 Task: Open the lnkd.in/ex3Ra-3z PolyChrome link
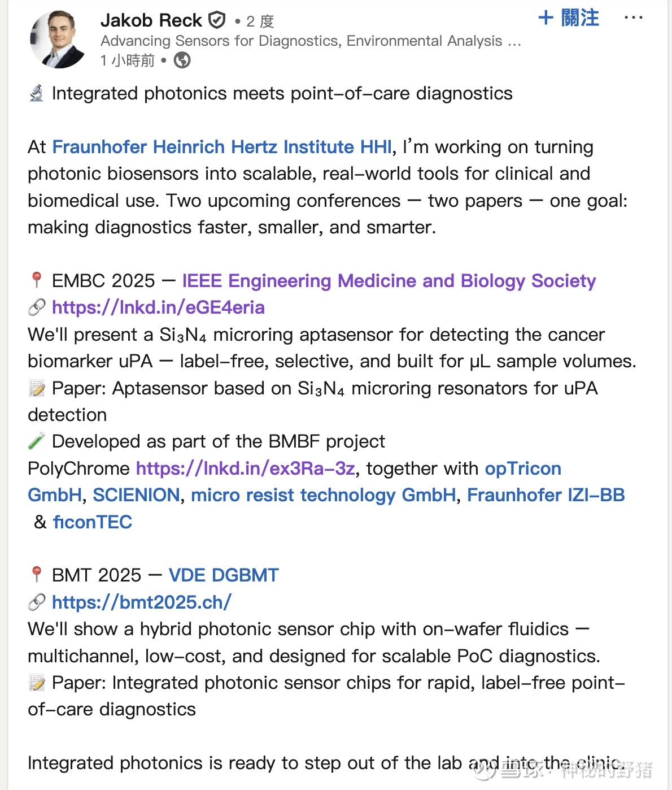click(246, 468)
